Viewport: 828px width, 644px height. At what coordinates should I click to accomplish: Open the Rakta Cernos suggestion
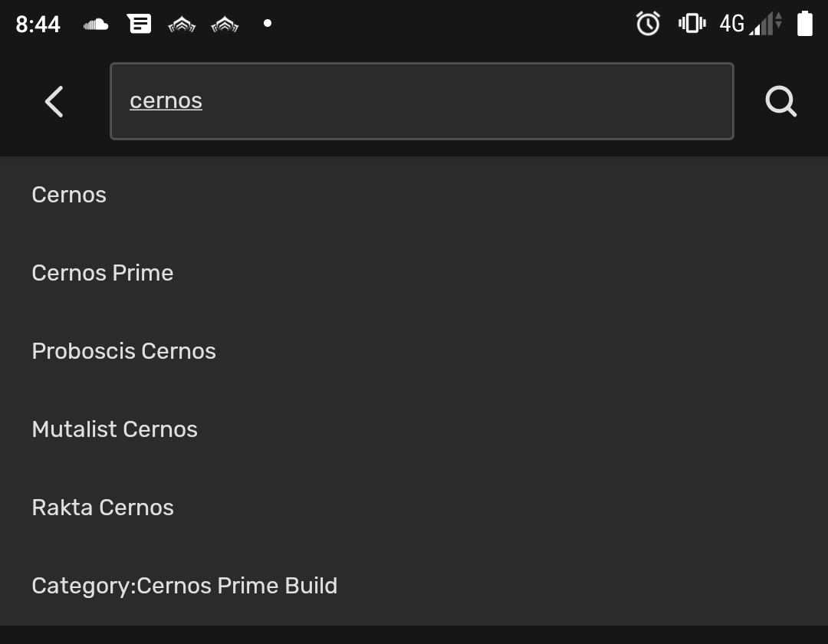pyautogui.click(x=414, y=508)
